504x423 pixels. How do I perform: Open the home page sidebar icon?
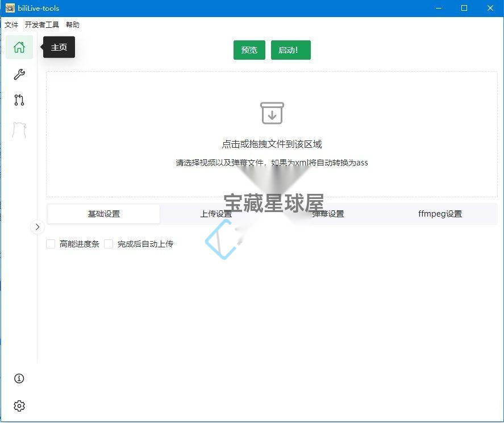tap(19, 47)
